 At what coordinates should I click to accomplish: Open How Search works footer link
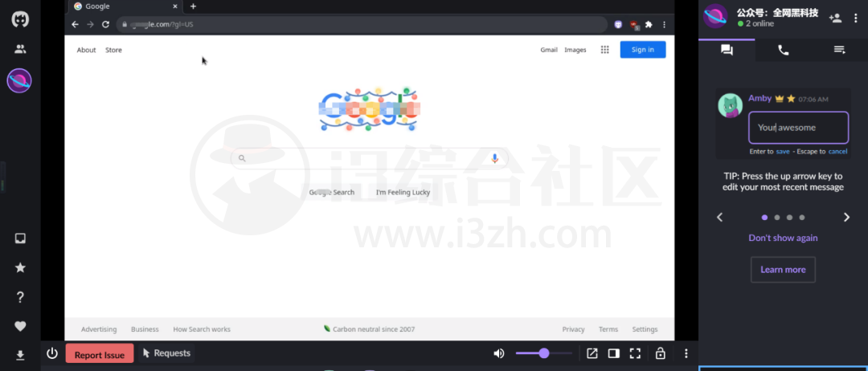pyautogui.click(x=202, y=329)
